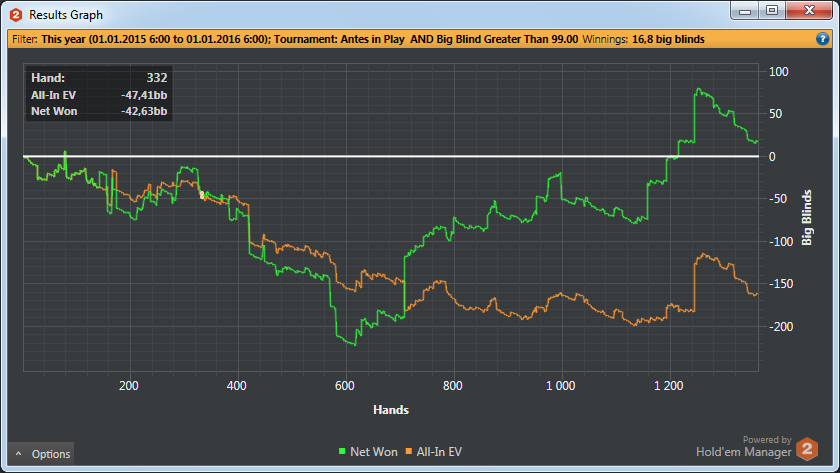Open help via the blue question mark

(x=822, y=39)
